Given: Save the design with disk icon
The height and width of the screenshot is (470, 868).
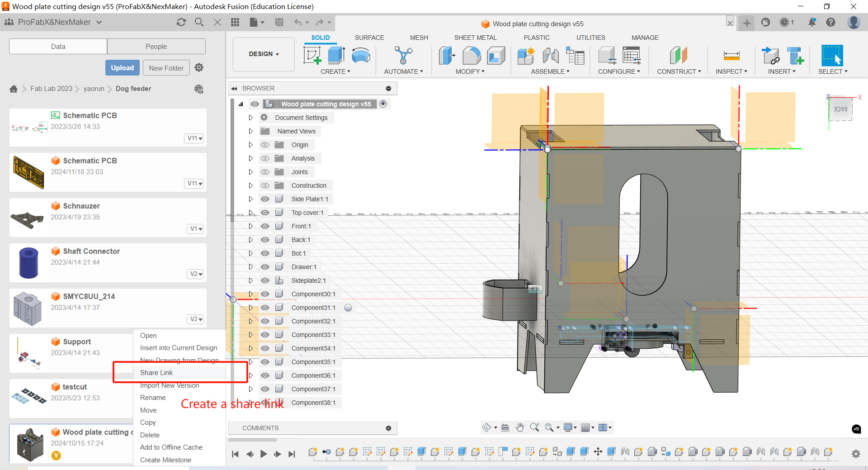Looking at the screenshot, I should (279, 22).
